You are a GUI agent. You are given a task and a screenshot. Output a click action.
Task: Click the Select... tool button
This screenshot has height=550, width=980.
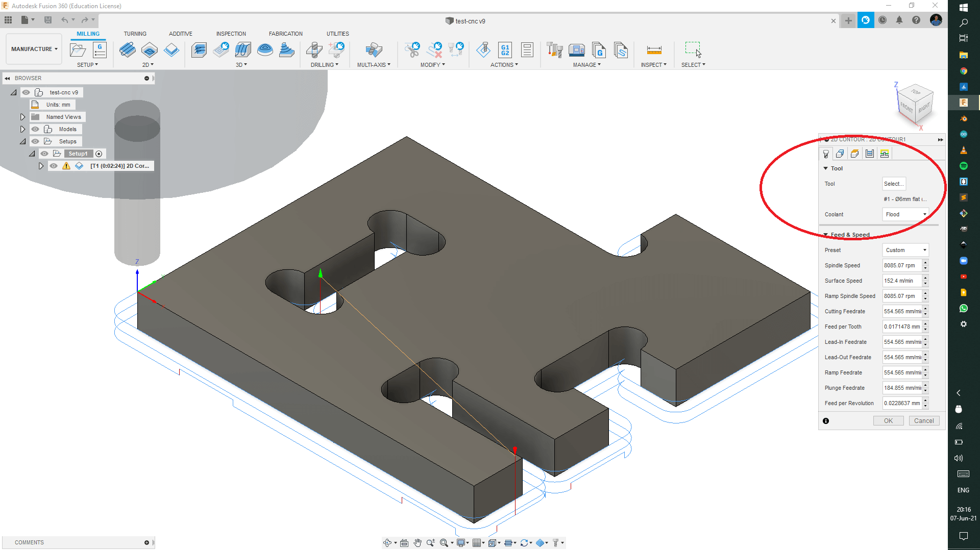click(x=894, y=184)
